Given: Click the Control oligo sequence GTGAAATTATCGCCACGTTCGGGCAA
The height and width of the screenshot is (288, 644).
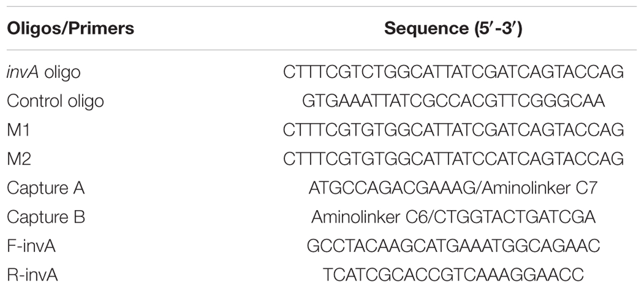Looking at the screenshot, I should 454,100.
